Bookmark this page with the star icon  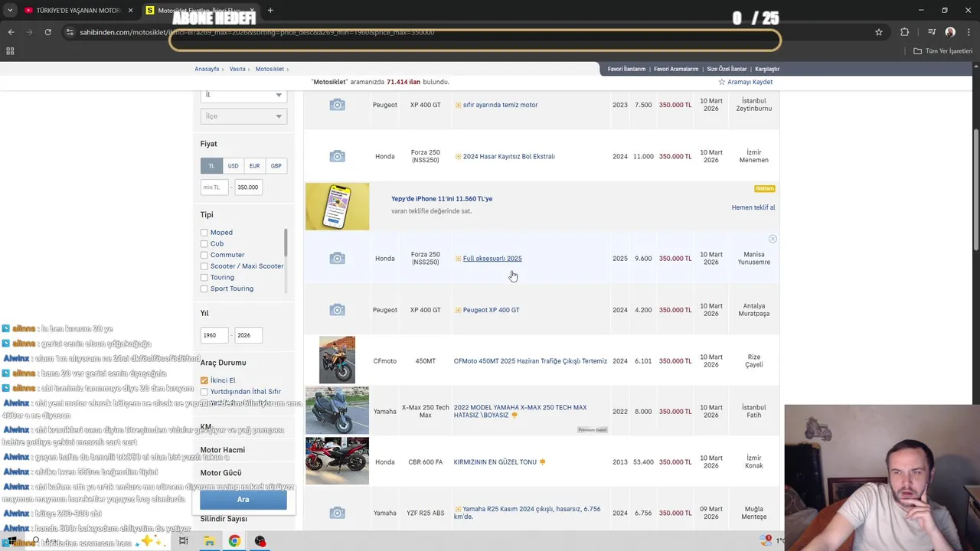[879, 32]
